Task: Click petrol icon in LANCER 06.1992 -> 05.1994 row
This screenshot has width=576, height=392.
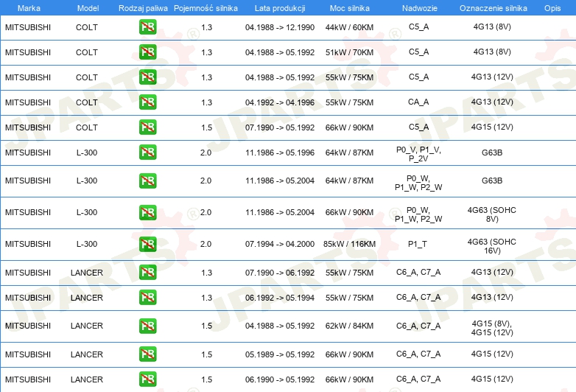Action: coord(147,297)
